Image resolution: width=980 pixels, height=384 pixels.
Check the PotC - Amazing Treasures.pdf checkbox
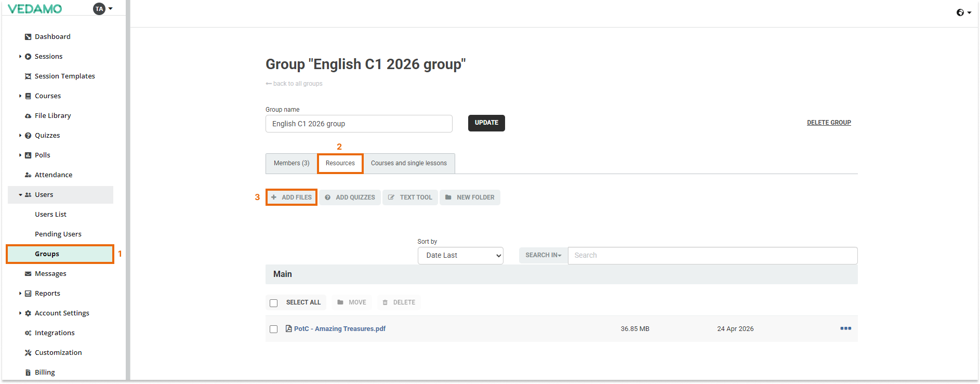coord(274,329)
